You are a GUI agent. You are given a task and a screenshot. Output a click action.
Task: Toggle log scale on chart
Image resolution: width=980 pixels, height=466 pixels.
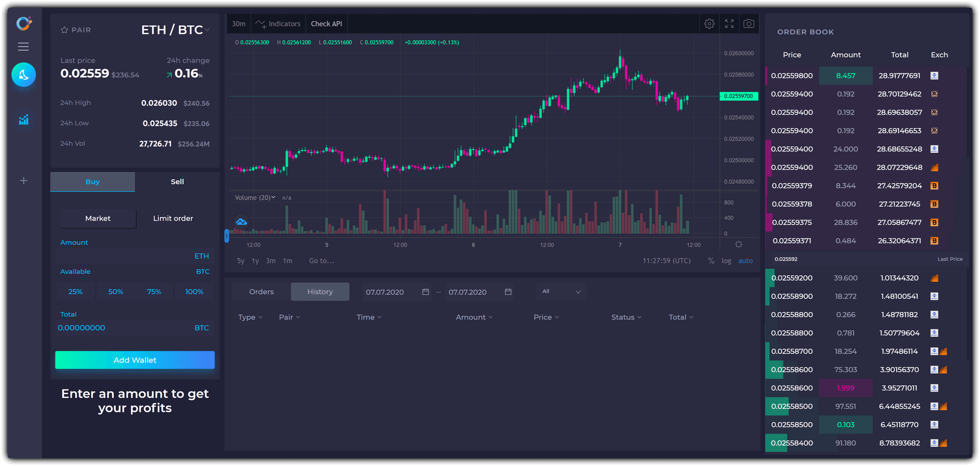726,261
